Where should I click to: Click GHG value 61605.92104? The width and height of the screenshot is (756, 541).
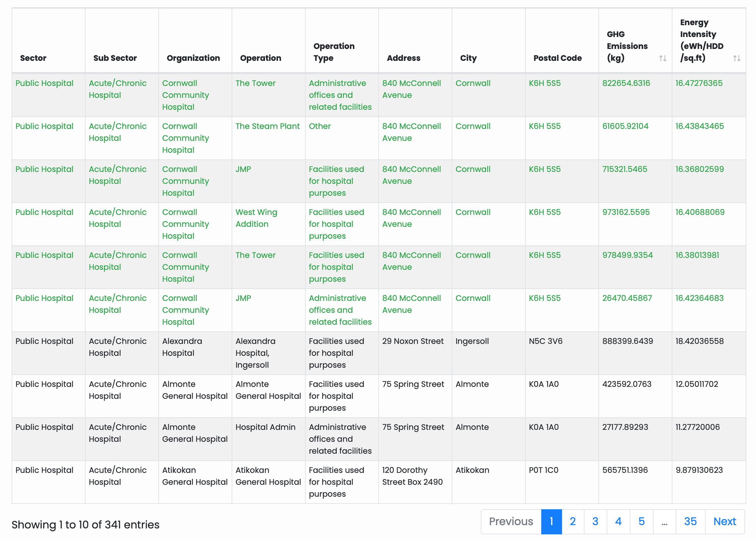click(625, 126)
